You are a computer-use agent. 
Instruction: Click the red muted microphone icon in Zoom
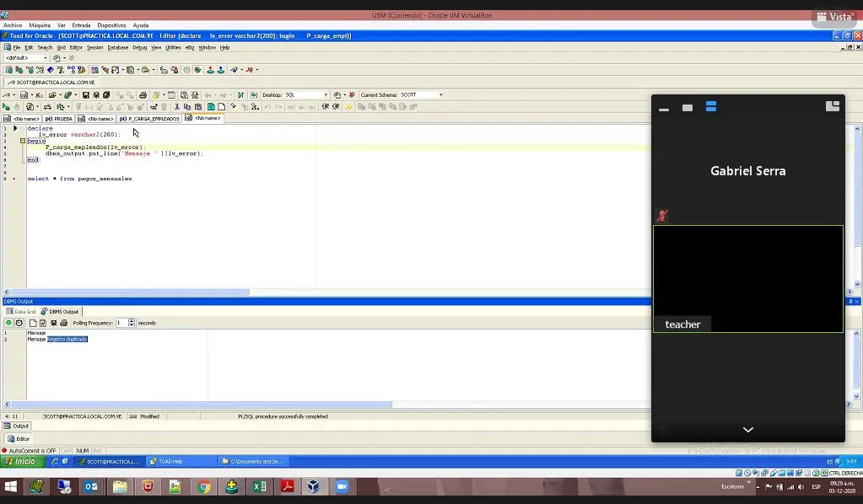[x=662, y=216]
